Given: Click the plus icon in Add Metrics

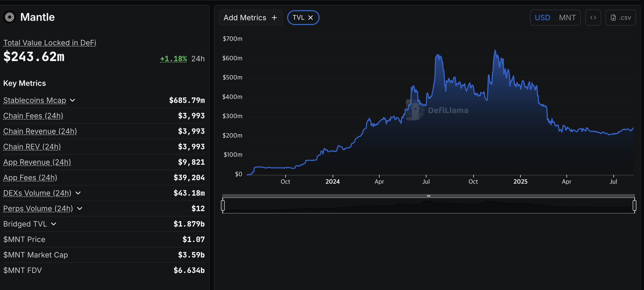Looking at the screenshot, I should tap(274, 18).
